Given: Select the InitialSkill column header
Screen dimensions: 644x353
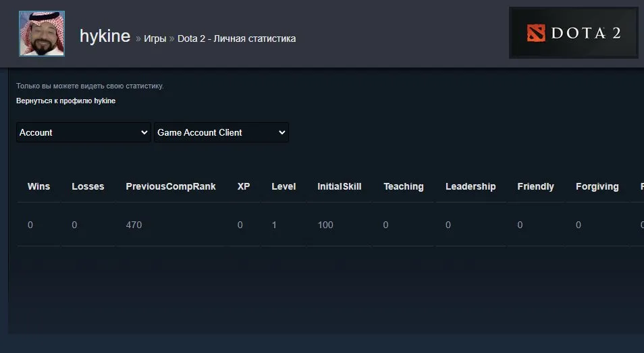Looking at the screenshot, I should coord(340,186).
